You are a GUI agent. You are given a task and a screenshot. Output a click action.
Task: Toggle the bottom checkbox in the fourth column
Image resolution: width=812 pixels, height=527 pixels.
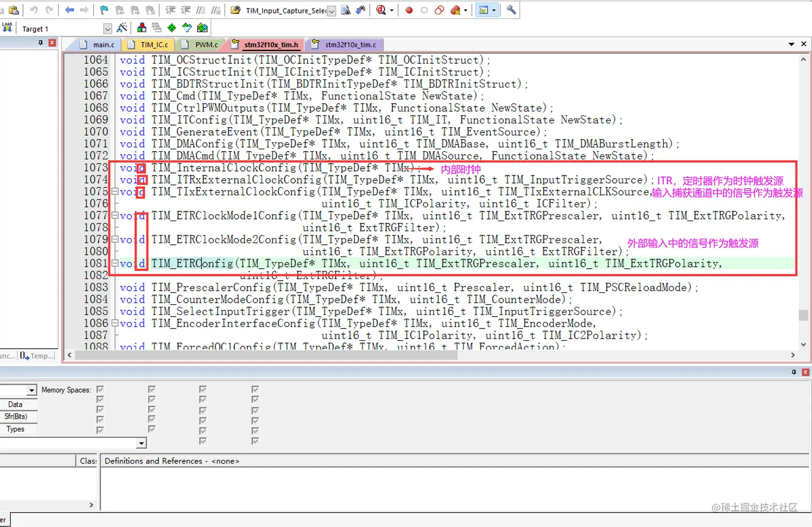click(255, 441)
